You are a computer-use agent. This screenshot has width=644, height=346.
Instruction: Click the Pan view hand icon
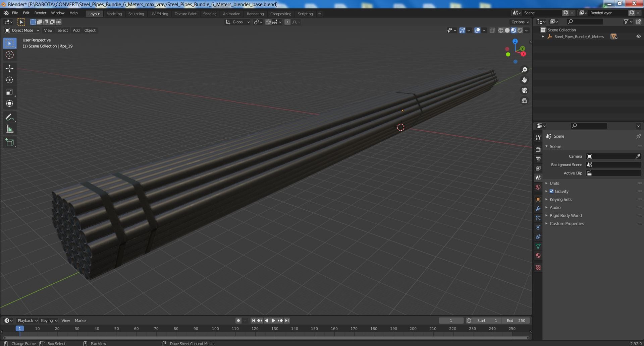[x=524, y=80]
